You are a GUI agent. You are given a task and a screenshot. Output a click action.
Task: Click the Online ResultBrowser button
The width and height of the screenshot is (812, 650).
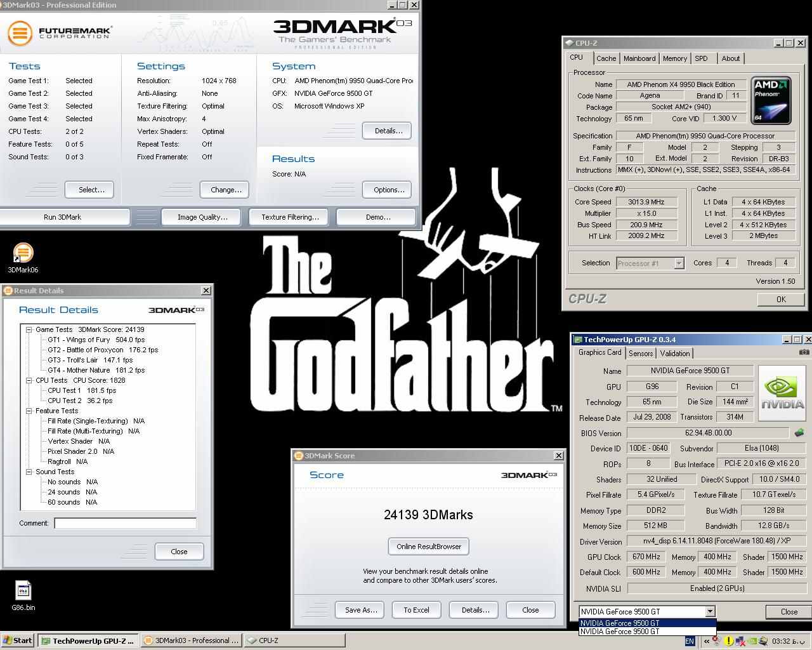[429, 547]
